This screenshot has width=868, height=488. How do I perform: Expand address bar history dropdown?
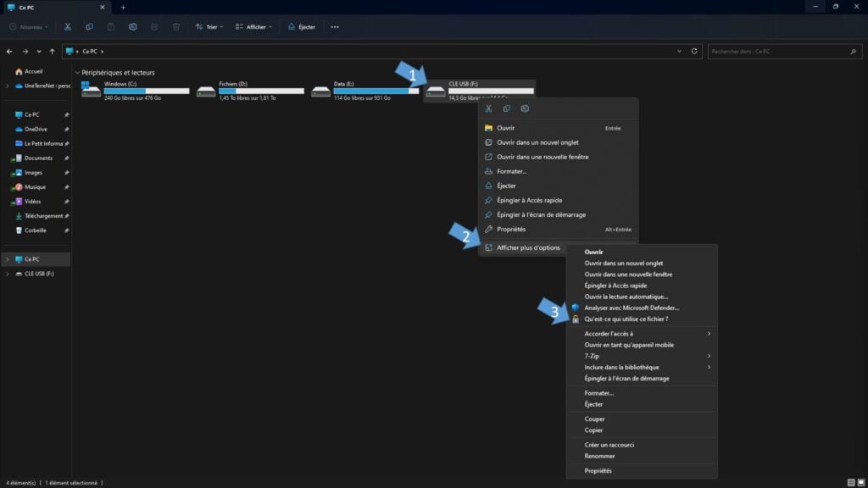coord(679,51)
